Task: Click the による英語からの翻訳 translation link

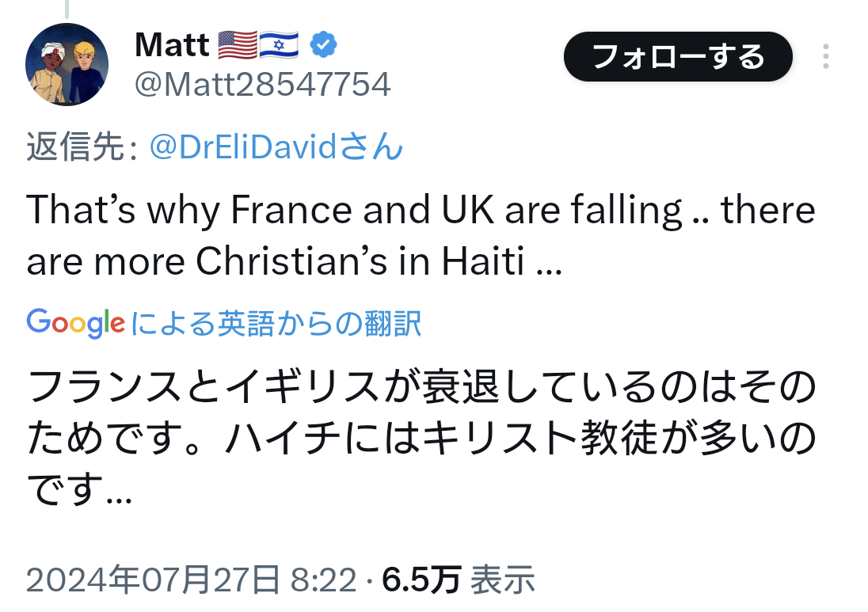Action: [x=276, y=323]
